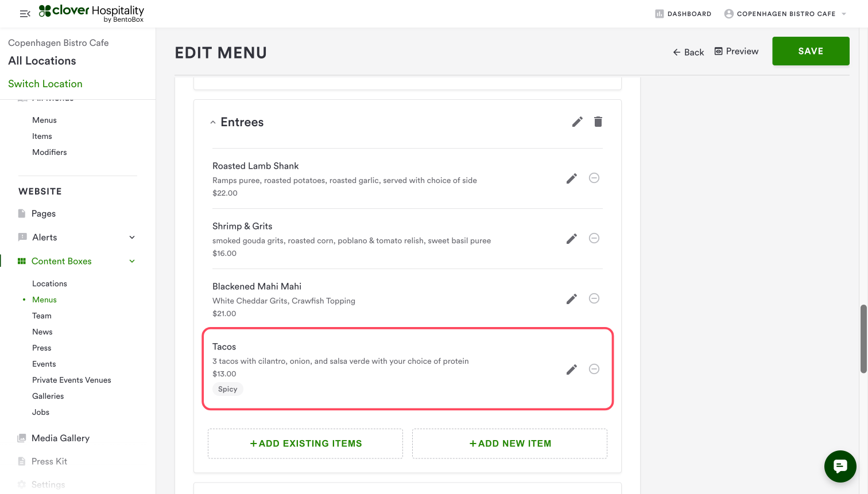Click Add New Item button
This screenshot has height=494, width=868.
click(x=510, y=444)
